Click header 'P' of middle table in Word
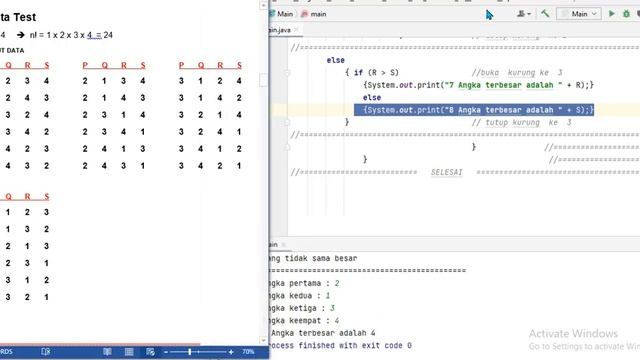The width and height of the screenshot is (640, 360). pos(84,65)
